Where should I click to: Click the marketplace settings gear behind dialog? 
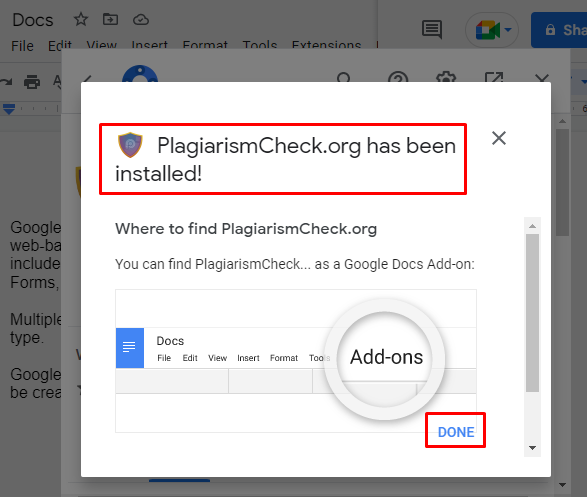tap(446, 77)
